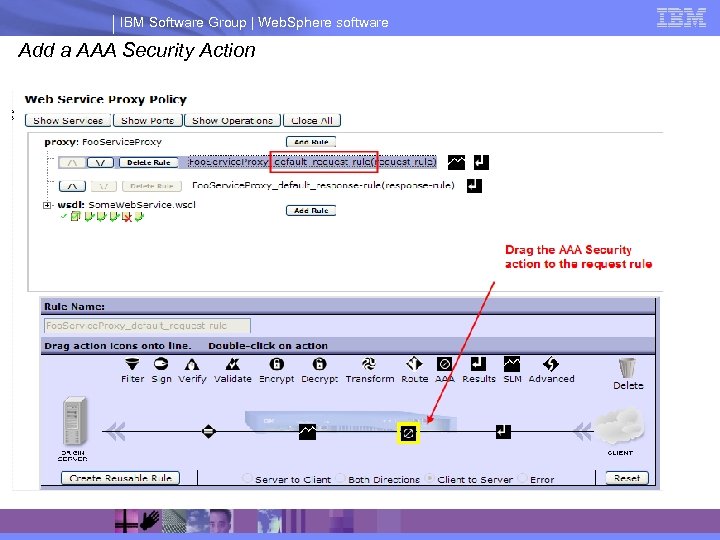This screenshot has height=540, width=720.
Task: Select the Sign action icon
Action: 161,364
